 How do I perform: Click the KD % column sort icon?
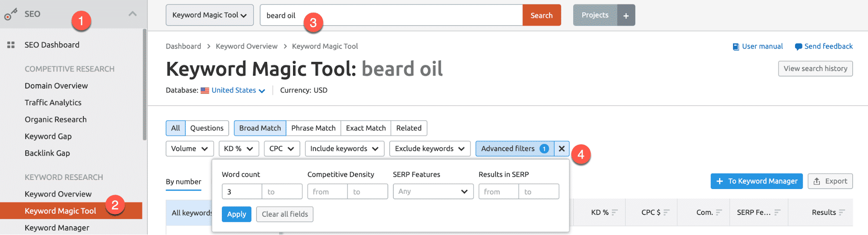click(x=614, y=212)
